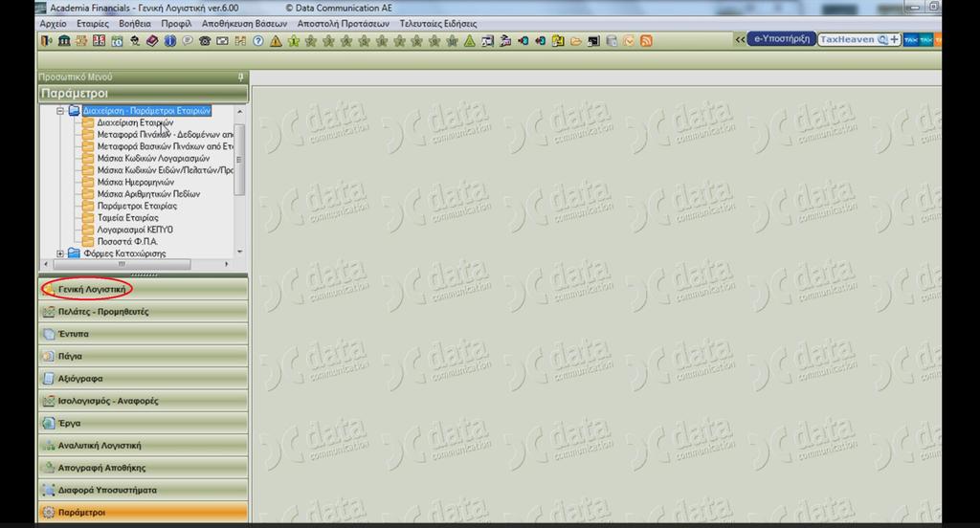Open the question mark help icon

click(x=258, y=41)
